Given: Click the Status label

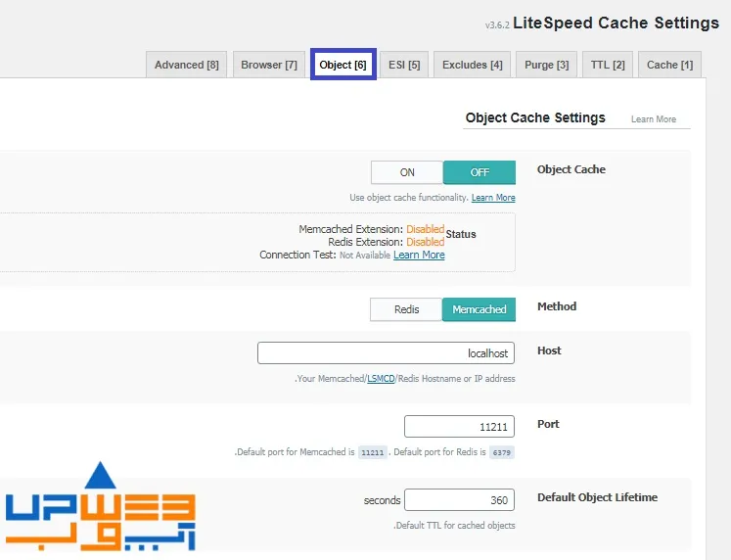Looking at the screenshot, I should pyautogui.click(x=461, y=234).
